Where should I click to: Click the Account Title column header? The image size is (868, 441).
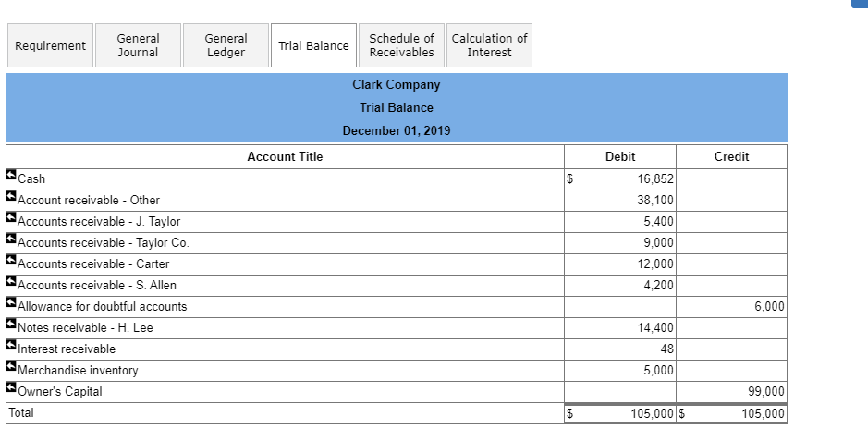click(285, 156)
